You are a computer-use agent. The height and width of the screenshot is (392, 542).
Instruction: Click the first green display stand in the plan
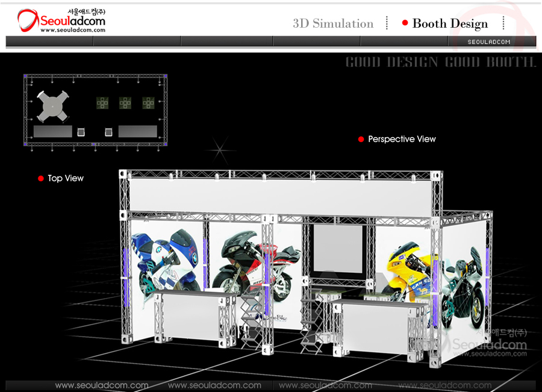click(x=103, y=103)
